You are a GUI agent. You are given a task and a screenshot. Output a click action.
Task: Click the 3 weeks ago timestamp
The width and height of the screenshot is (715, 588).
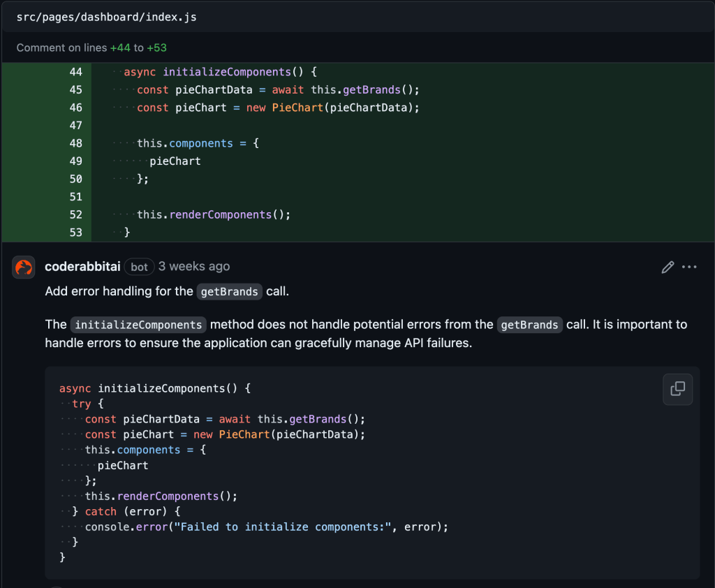pos(193,267)
